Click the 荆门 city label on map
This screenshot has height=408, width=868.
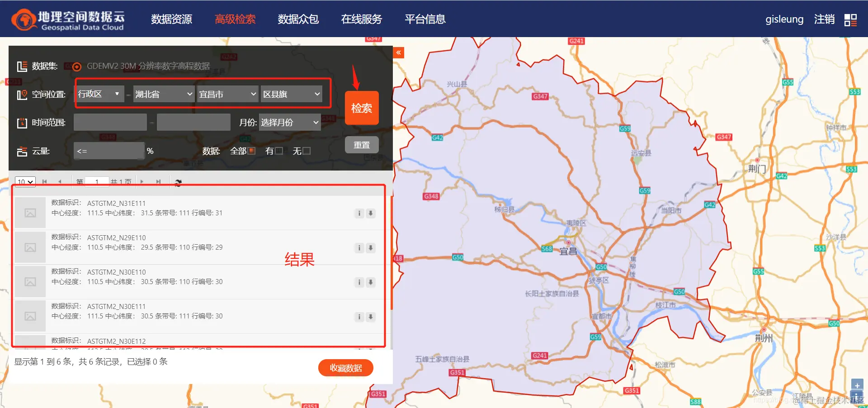pos(757,169)
